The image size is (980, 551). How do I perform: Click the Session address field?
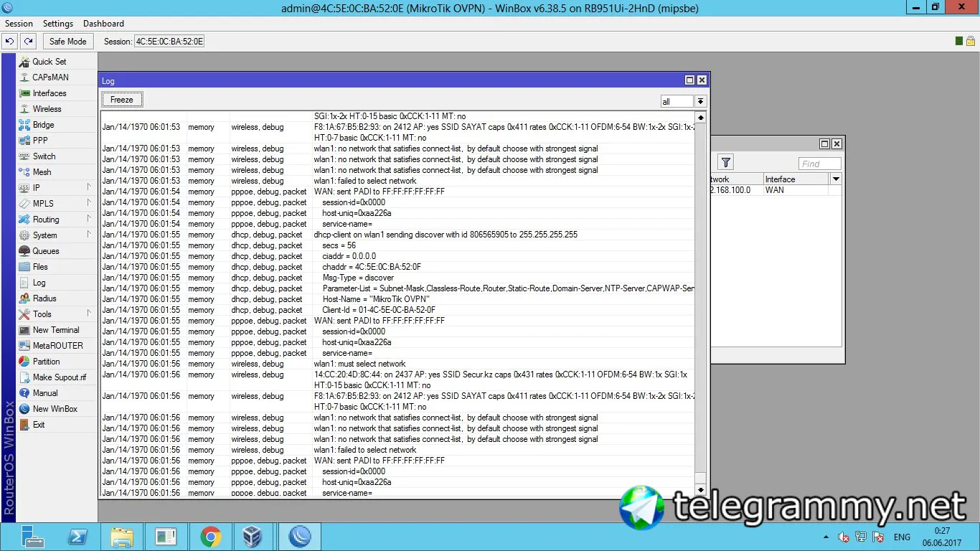coord(169,42)
